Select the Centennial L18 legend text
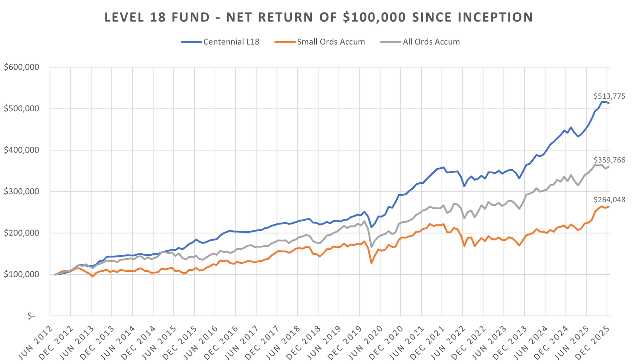Image resolution: width=638 pixels, height=364 pixels. [231, 42]
